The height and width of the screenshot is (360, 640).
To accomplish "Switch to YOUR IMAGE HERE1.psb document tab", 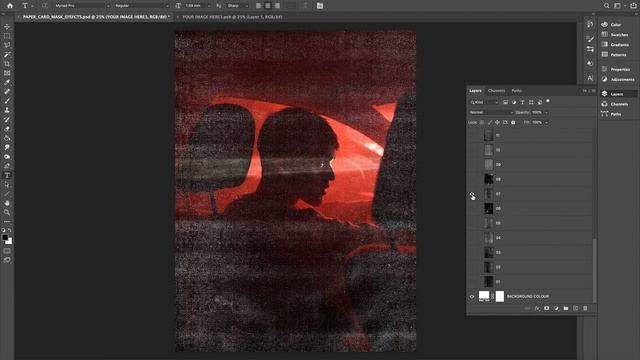I will click(232, 17).
